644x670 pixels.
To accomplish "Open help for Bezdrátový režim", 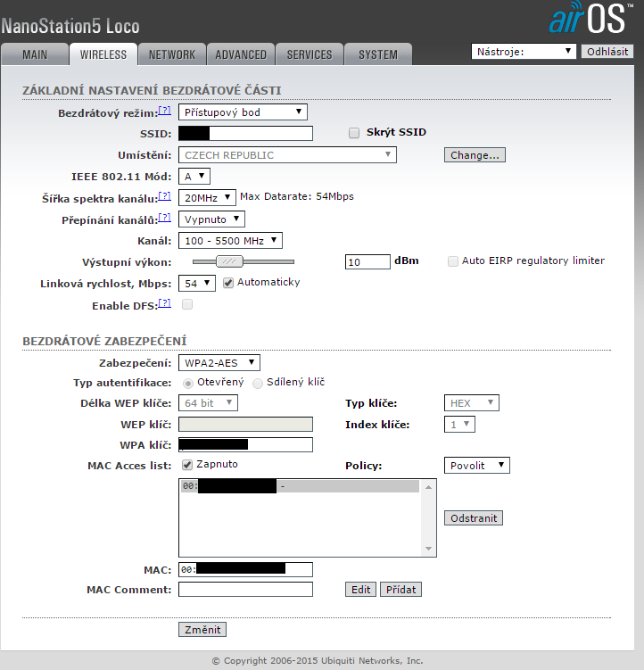I will coord(164,111).
